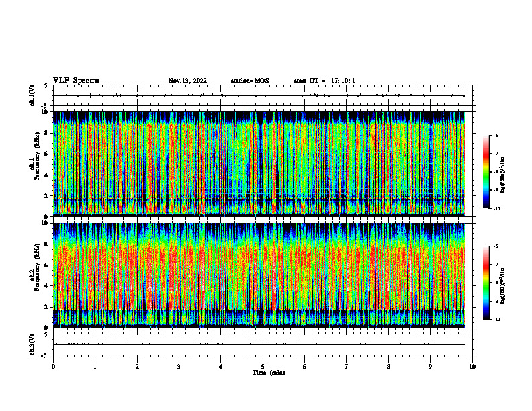Image resolution: width=532 pixels, height=411 pixels.
Task: Click time axis tick label '7'
Action: [x=347, y=367]
